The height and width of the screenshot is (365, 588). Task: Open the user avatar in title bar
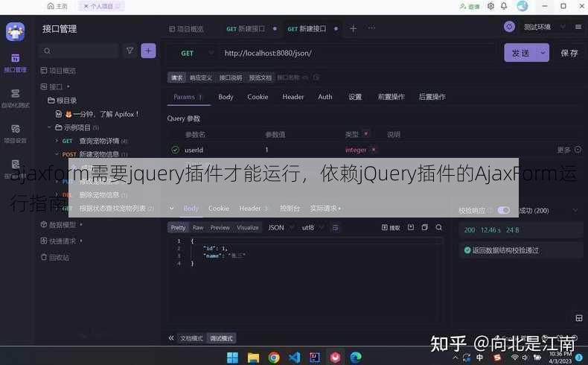coord(523,6)
